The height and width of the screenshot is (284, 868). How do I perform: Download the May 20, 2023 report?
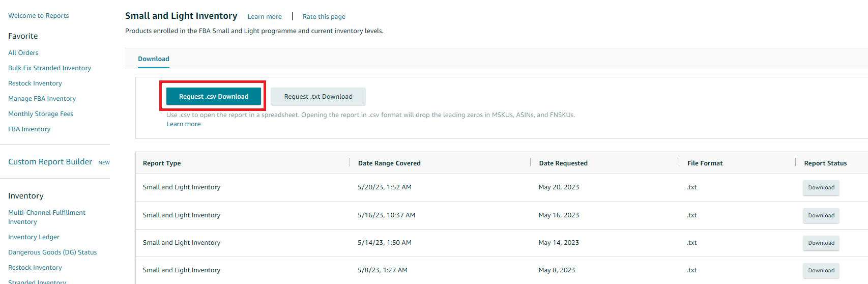pos(821,187)
